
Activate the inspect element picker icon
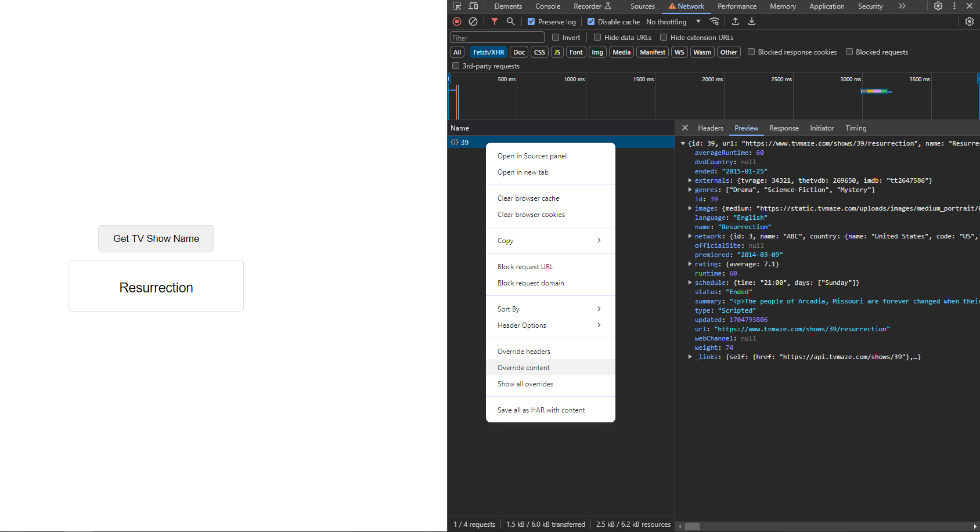[x=457, y=6]
